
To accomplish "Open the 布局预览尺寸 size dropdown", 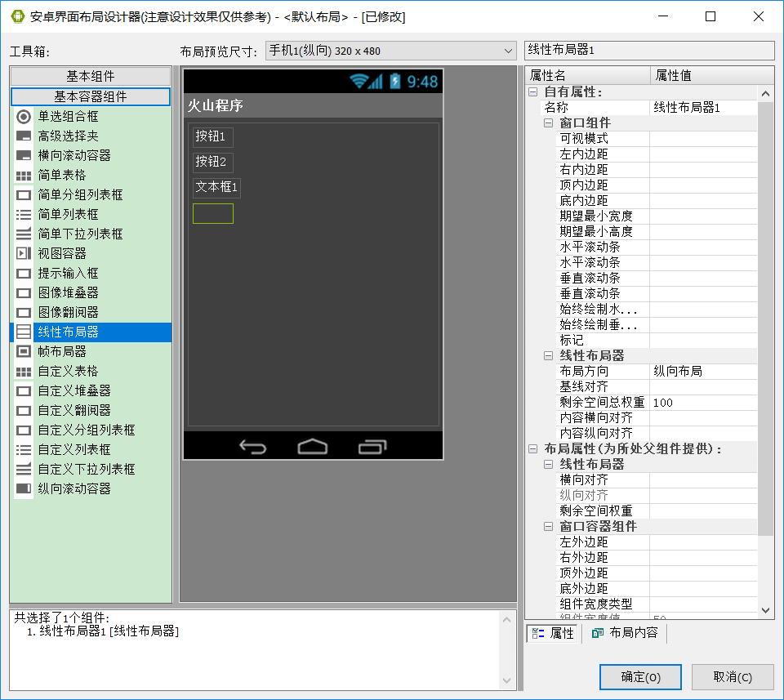I will pyautogui.click(x=390, y=51).
